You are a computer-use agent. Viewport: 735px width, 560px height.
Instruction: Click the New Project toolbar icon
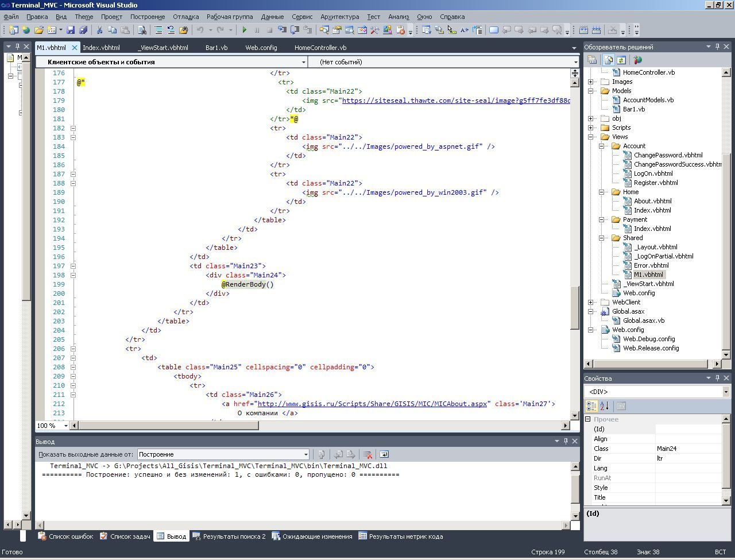(x=13, y=30)
